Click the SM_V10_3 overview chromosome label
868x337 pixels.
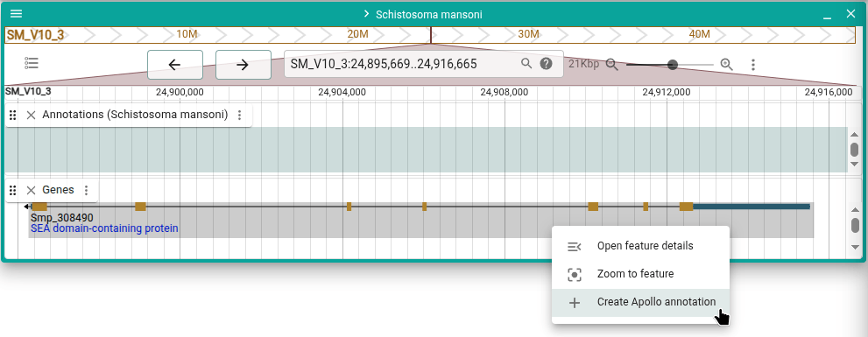click(35, 35)
